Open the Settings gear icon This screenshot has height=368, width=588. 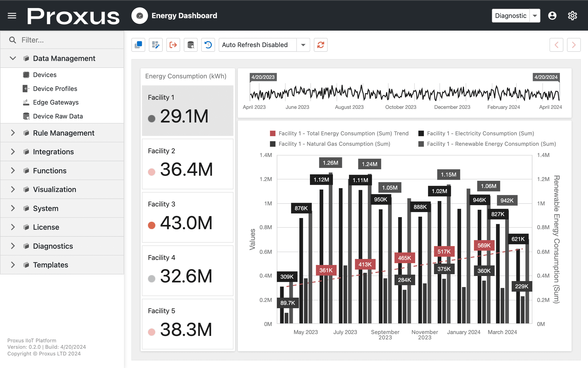tap(573, 16)
